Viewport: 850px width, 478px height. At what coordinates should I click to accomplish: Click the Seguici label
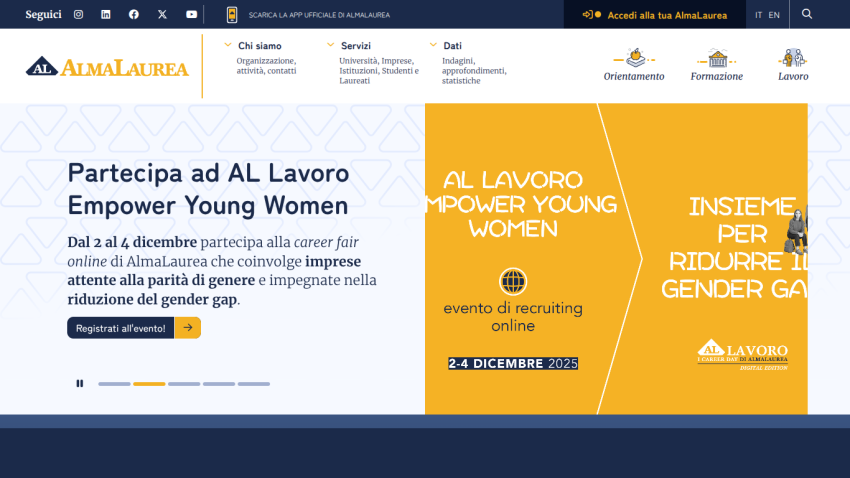[43, 15]
